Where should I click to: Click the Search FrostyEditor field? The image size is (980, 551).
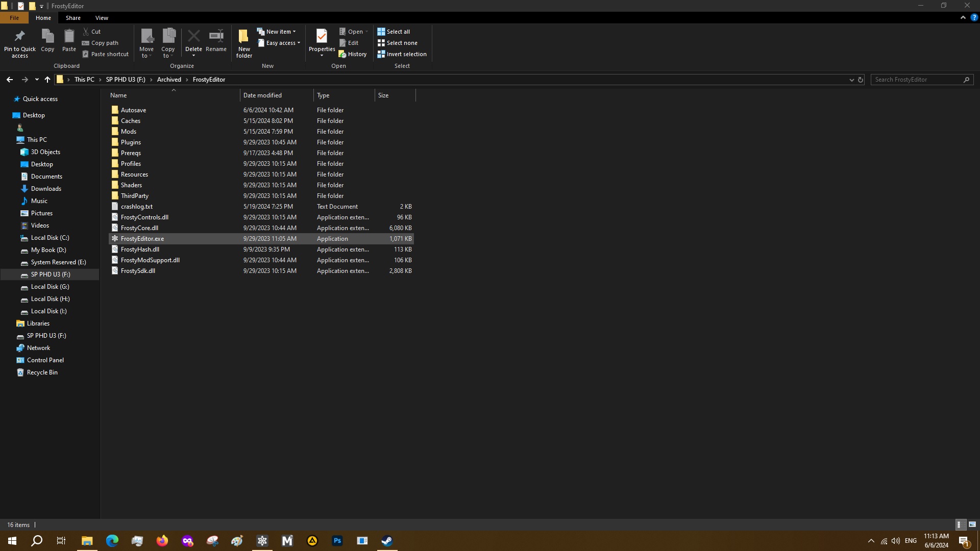(917, 80)
